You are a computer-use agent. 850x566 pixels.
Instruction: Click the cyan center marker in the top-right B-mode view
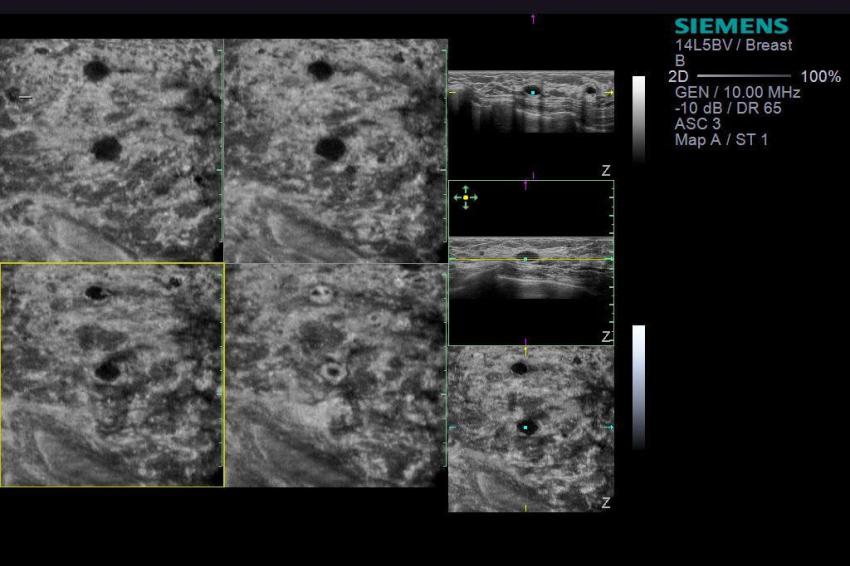click(533, 93)
